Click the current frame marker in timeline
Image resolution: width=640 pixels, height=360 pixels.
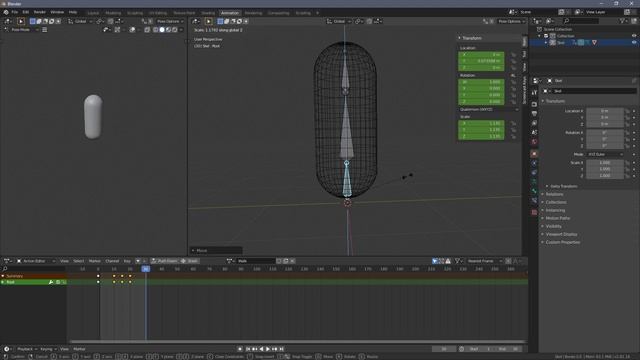(x=146, y=269)
